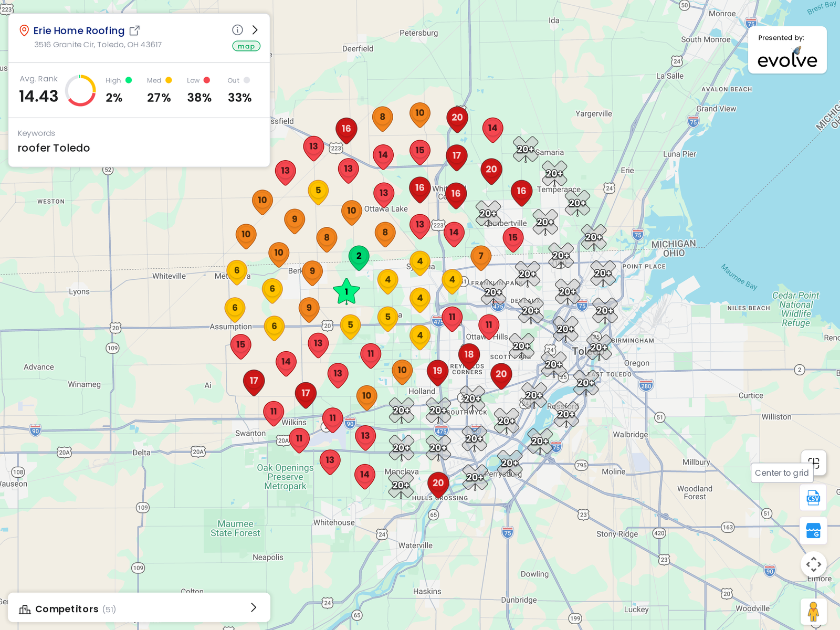The width and height of the screenshot is (840, 630).
Task: Click the yellow Med color dot
Action: pos(169,80)
